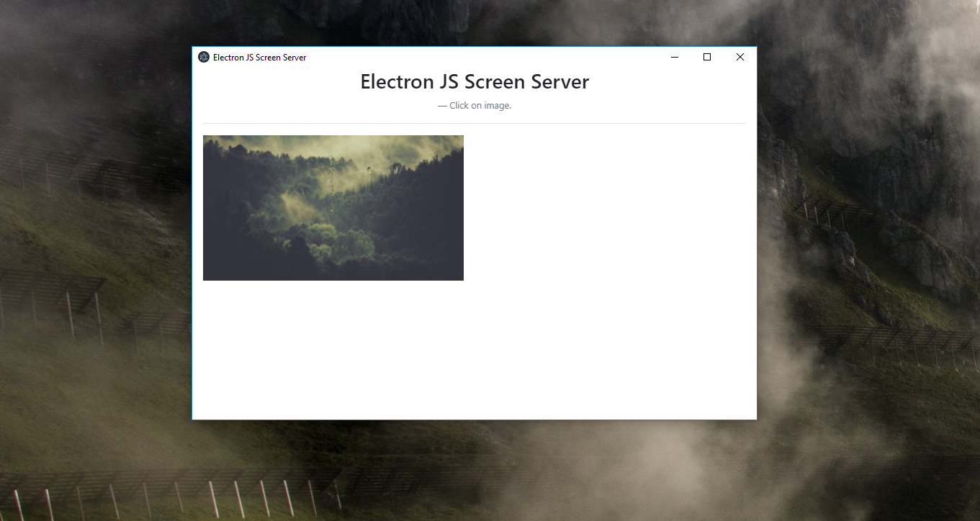Click the horizontal divider below the subtitle
This screenshot has height=521, width=980.
(x=474, y=122)
